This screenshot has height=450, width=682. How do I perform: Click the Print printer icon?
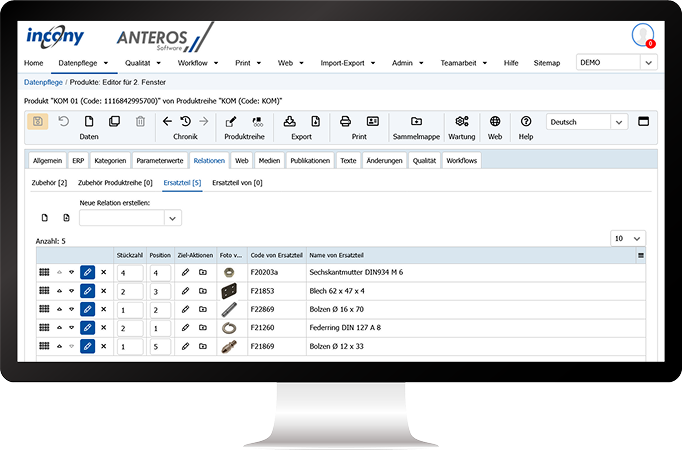click(345, 121)
